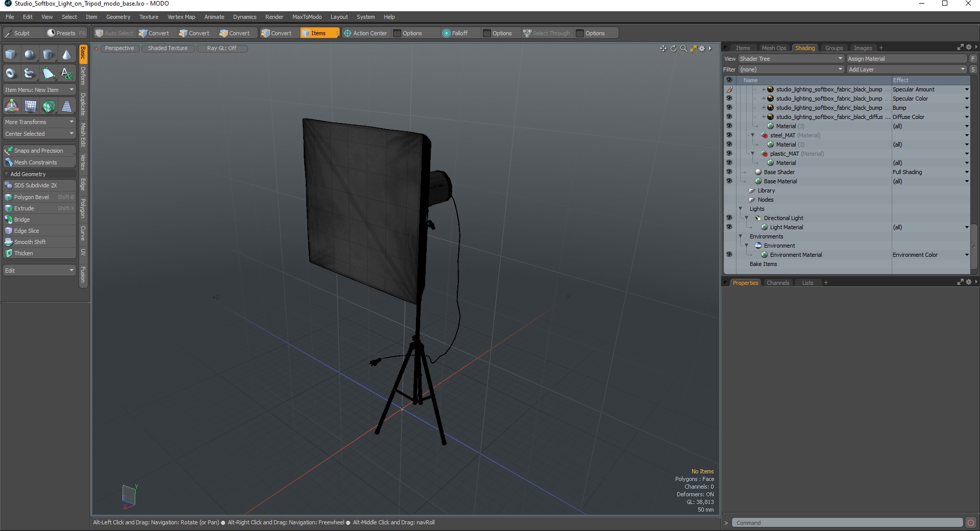The image size is (980, 531).
Task: Maximize the 3D viewport with arrows icon
Action: (693, 49)
